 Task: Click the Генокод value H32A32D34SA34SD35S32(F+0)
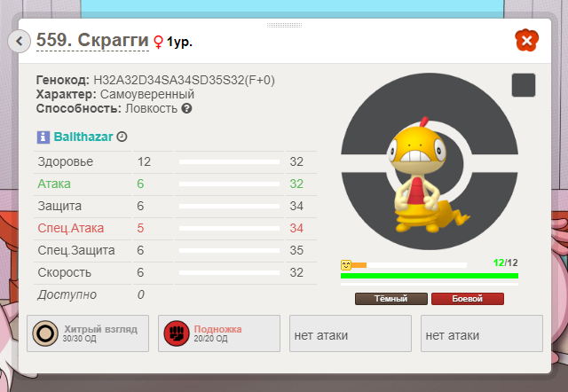tap(184, 80)
